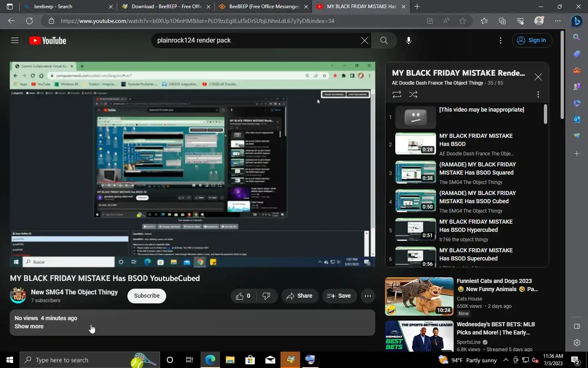
Task: Close the playlist panel
Action: [x=538, y=77]
